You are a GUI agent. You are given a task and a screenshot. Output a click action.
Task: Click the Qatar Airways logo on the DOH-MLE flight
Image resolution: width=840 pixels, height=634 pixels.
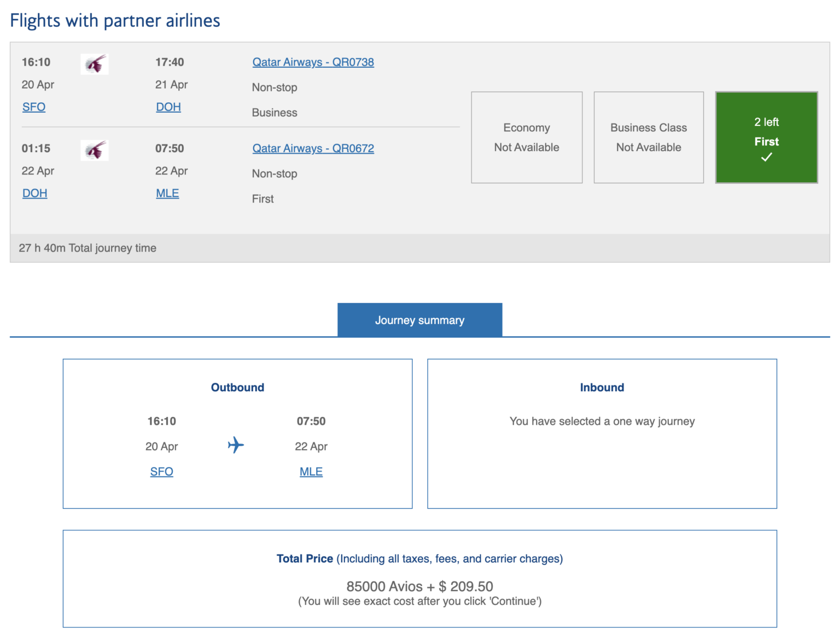point(94,150)
